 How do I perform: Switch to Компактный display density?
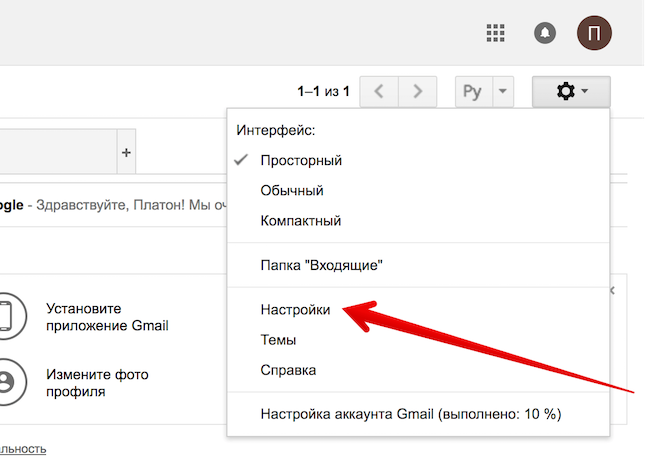click(x=301, y=220)
